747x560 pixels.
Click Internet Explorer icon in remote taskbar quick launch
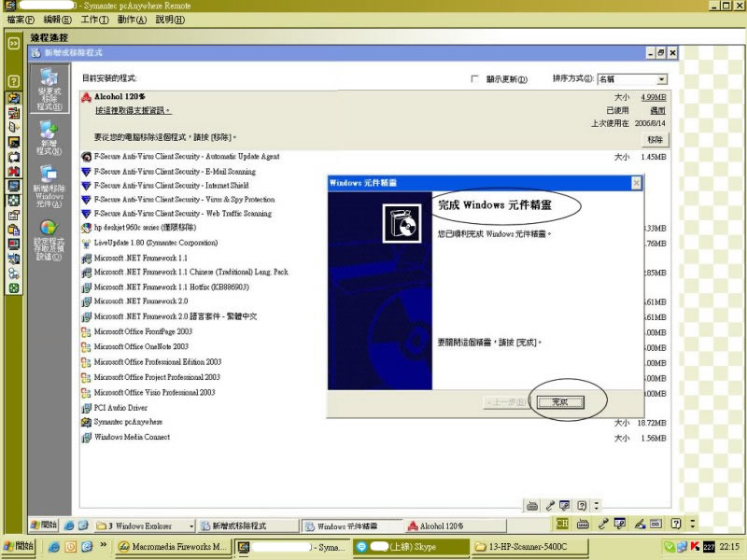[x=69, y=525]
